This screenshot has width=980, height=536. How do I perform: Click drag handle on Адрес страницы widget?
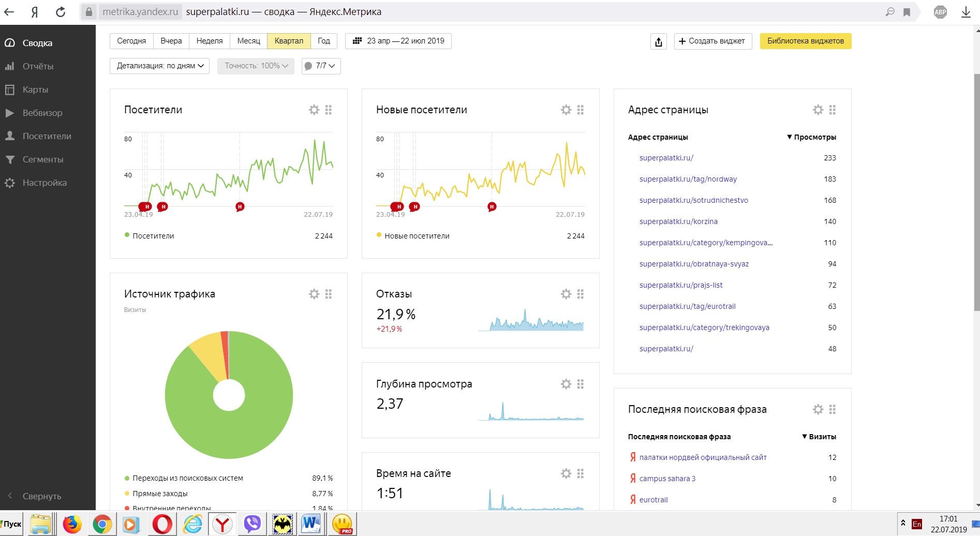tap(833, 110)
